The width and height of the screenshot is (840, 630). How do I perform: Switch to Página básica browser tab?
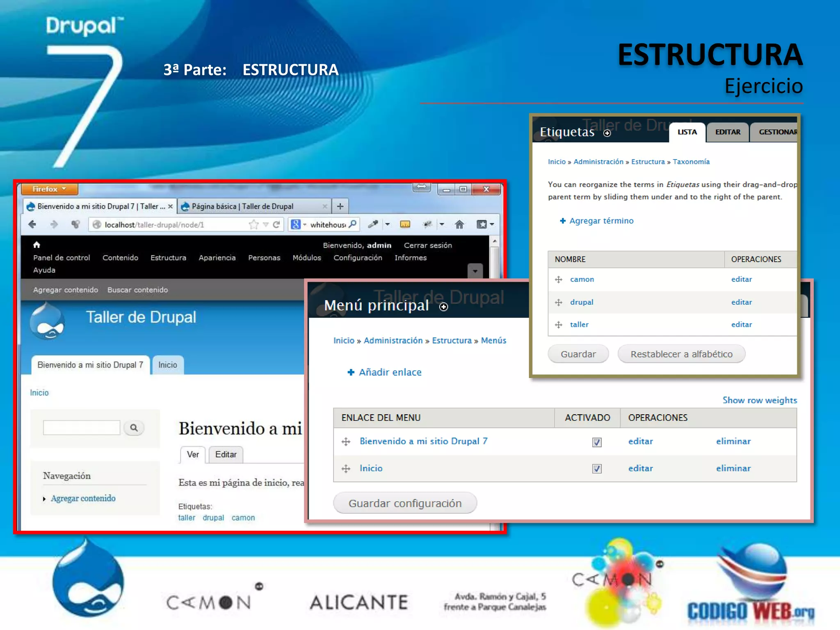(254, 206)
